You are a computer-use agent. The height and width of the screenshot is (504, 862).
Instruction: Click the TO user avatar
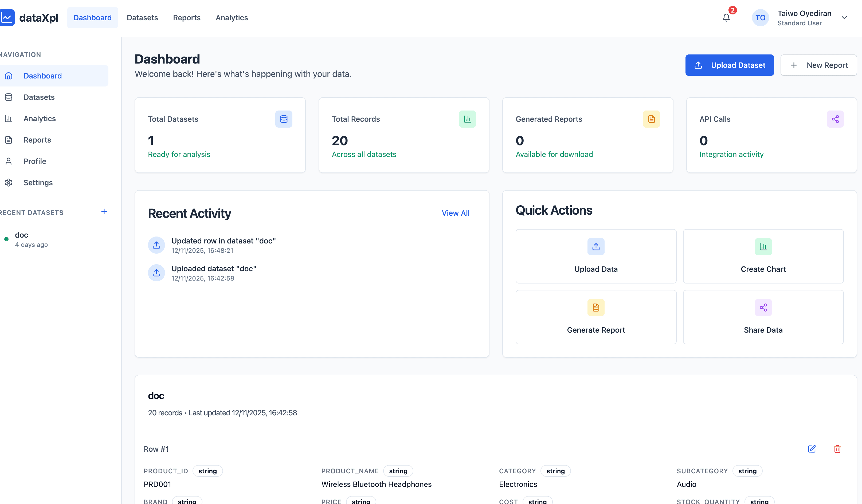760,17
